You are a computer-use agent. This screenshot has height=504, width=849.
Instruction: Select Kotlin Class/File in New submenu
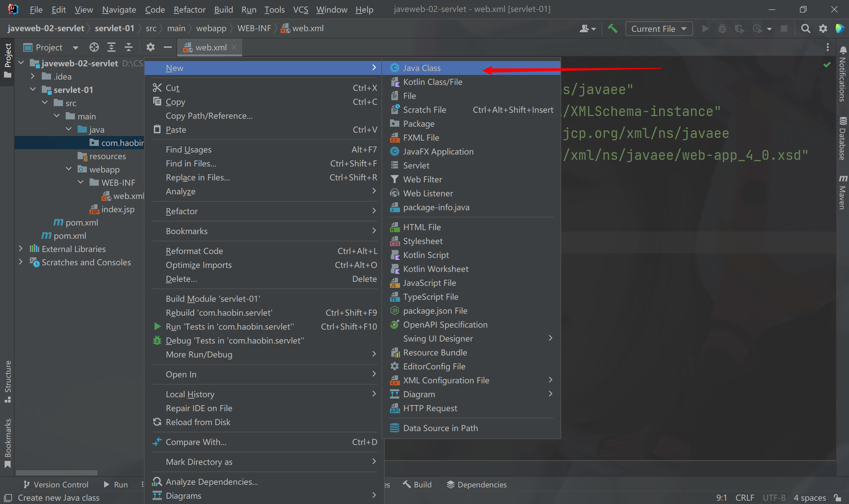pos(471,82)
